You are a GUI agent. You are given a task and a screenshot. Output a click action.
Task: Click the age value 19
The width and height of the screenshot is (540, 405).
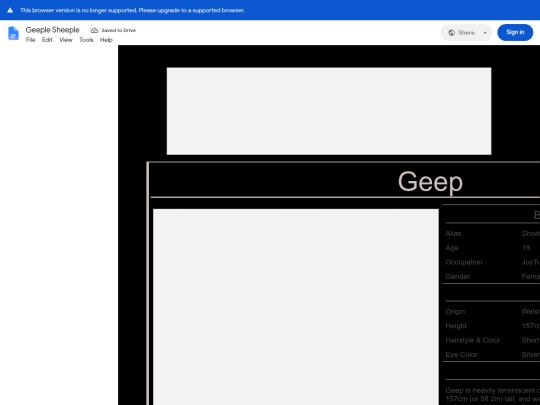(526, 248)
